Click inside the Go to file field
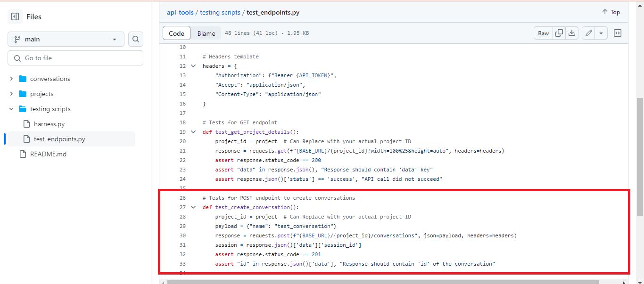This screenshot has height=284, width=644. pos(75,57)
